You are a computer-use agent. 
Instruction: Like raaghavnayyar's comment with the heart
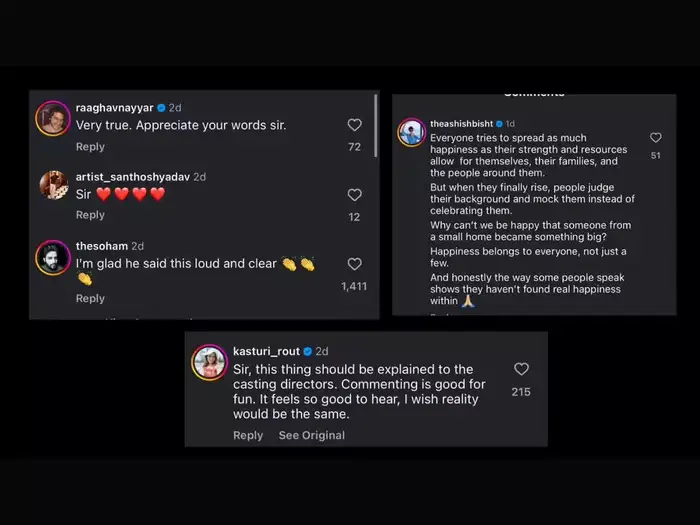tap(354, 125)
